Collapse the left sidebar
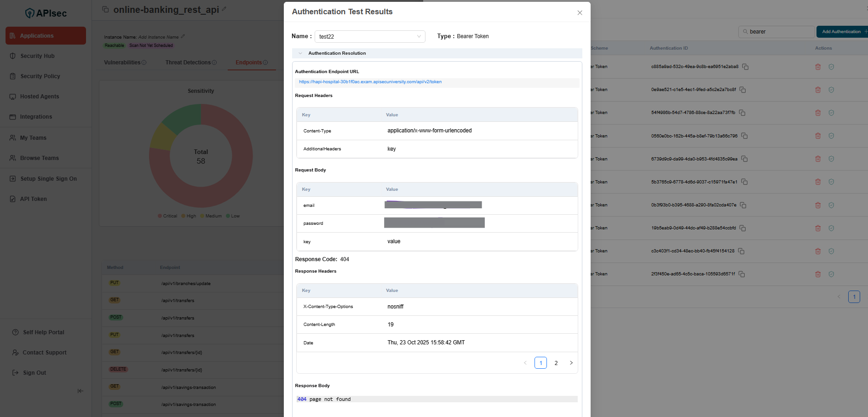868x417 pixels. 80,391
